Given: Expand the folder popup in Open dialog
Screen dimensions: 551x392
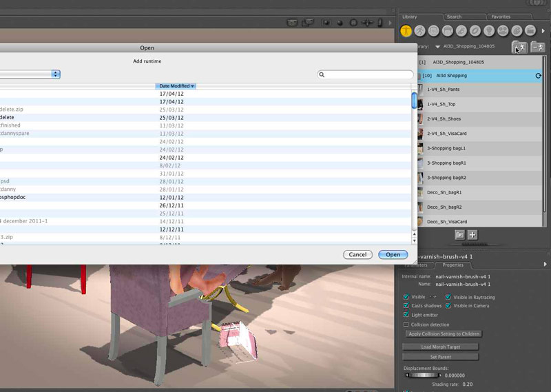Looking at the screenshot, I should tap(56, 74).
